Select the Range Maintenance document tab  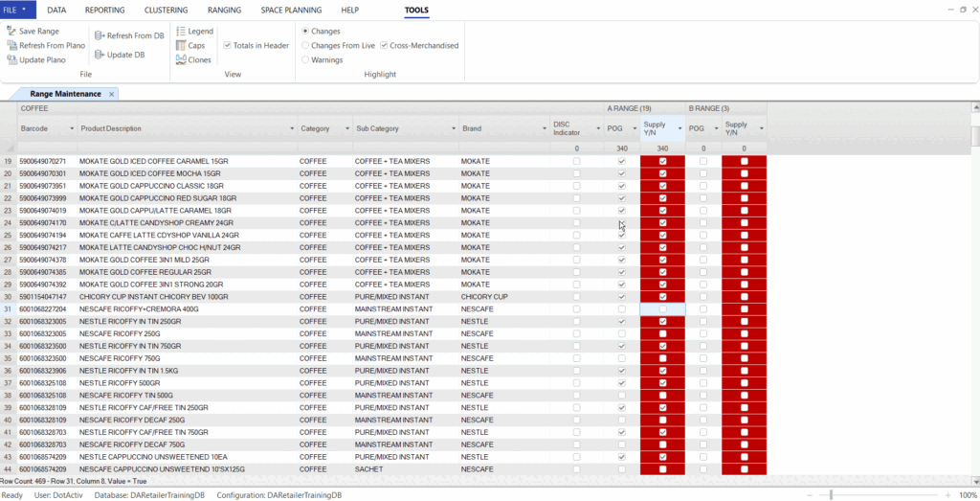(x=65, y=94)
